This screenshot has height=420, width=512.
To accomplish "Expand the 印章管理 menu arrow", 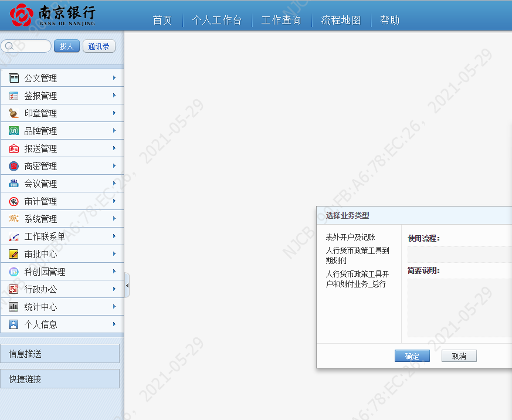I will pos(114,113).
